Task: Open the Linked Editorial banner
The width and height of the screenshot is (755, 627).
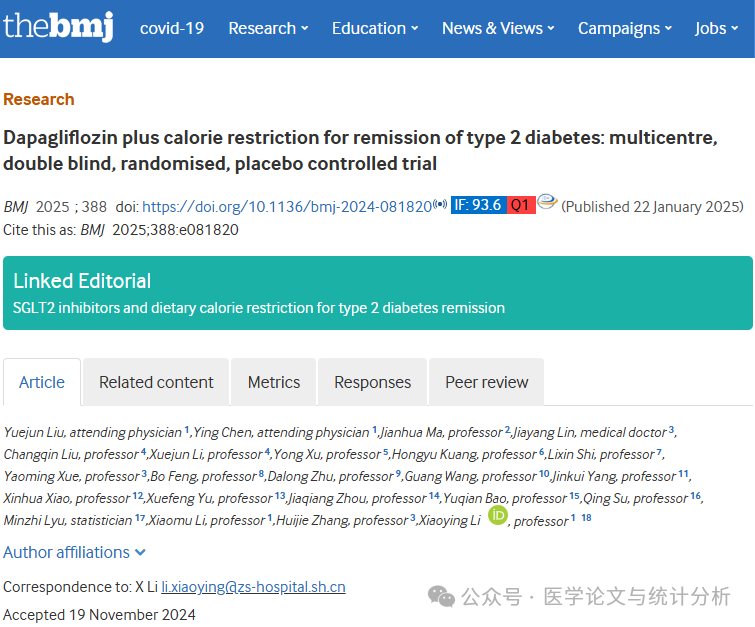Action: pos(377,293)
